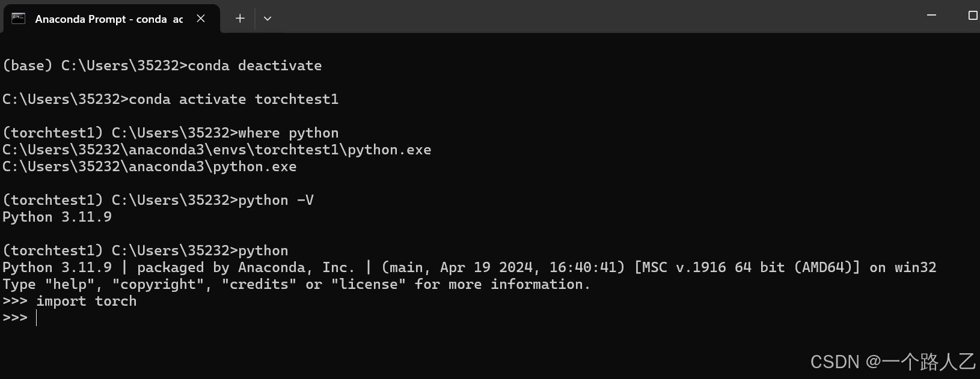Close the Anaconda Prompt tab

click(200, 19)
